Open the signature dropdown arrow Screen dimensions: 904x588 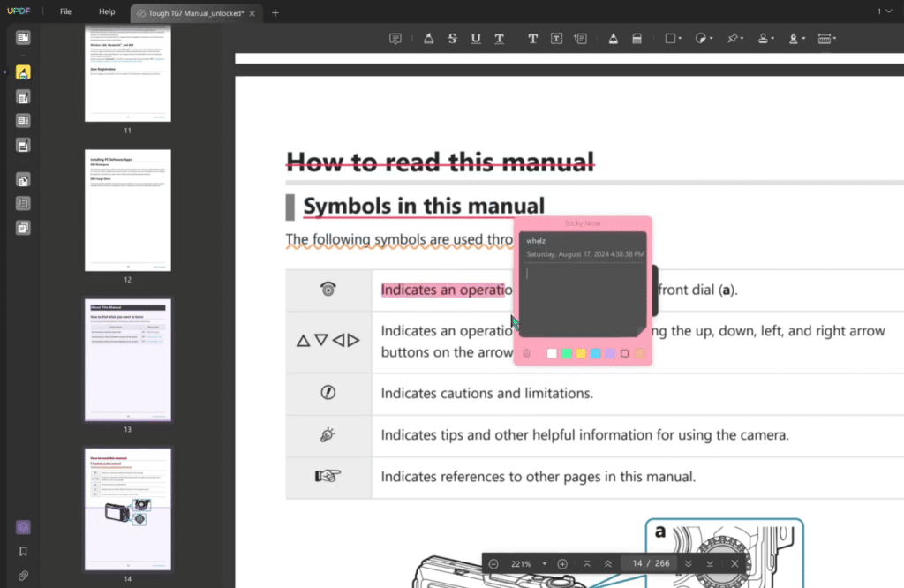coord(803,39)
